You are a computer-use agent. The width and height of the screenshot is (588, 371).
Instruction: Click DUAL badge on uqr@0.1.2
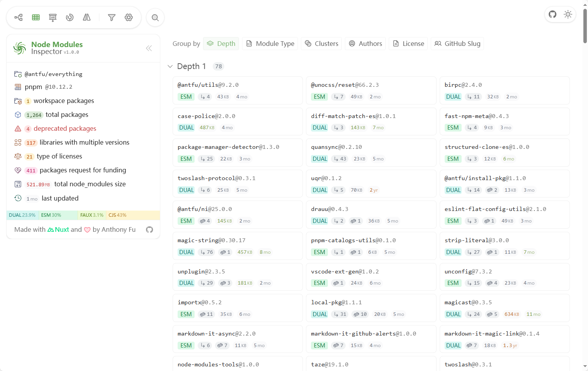(320, 190)
